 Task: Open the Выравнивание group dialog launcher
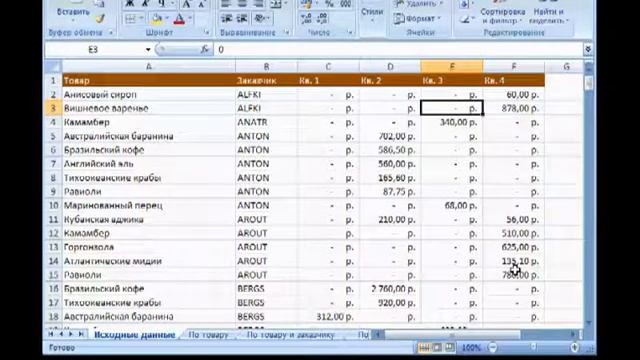pyautogui.click(x=287, y=33)
